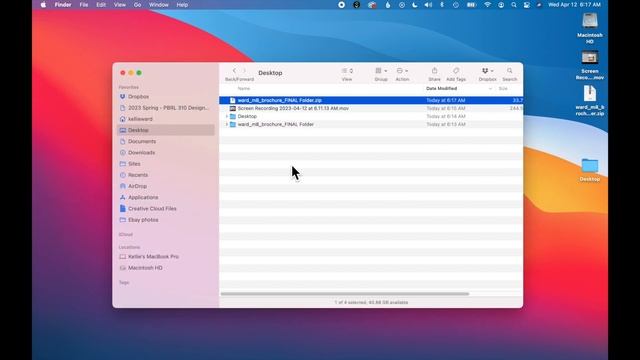Click the Add Tags icon
Viewport: 640px width, 360px height.
coord(456,71)
